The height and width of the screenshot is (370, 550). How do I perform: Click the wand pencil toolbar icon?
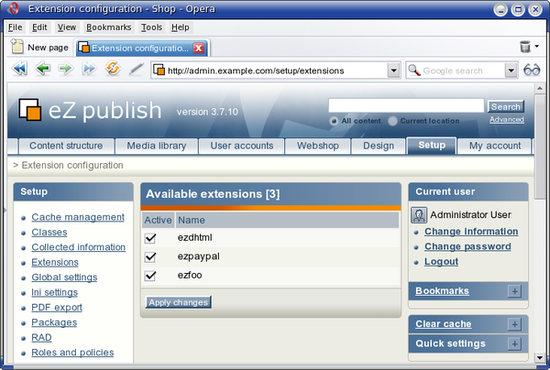pyautogui.click(x=136, y=69)
